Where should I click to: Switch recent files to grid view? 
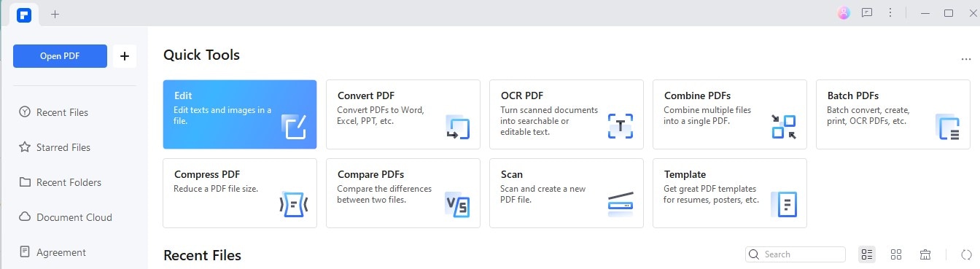(x=896, y=254)
